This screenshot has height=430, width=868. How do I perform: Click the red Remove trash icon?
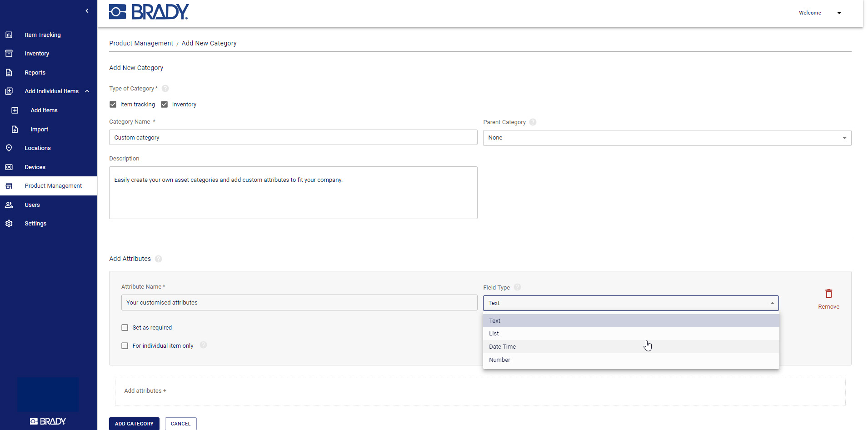click(828, 294)
